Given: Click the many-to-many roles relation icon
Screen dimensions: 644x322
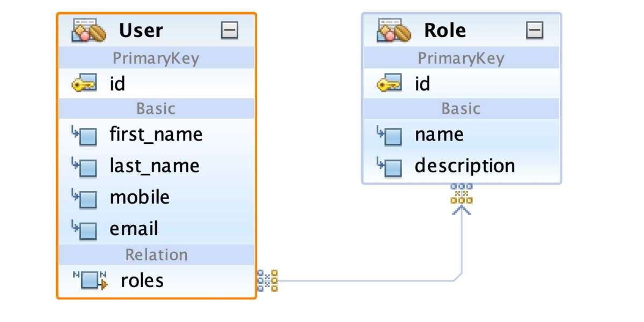Looking at the screenshot, I should tap(90, 281).
